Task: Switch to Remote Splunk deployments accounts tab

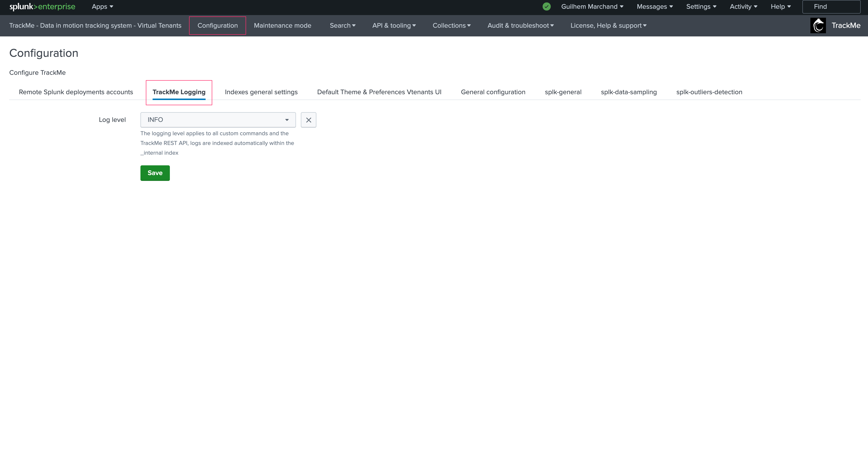Action: pos(76,92)
